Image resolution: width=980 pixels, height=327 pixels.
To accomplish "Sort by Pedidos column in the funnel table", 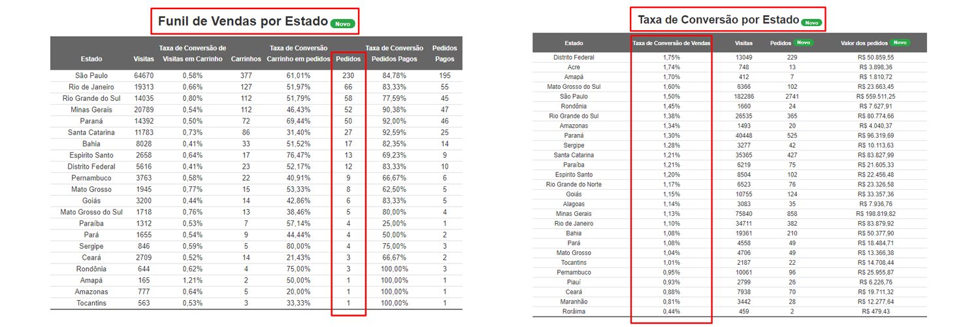I will click(x=348, y=60).
